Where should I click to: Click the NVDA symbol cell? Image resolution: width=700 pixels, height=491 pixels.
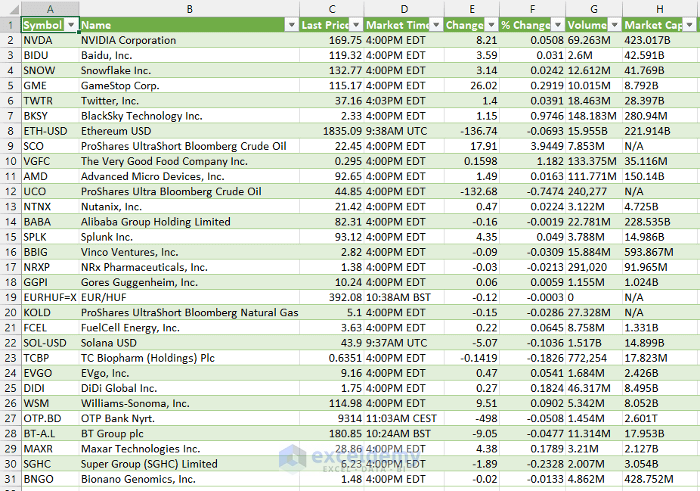point(50,41)
